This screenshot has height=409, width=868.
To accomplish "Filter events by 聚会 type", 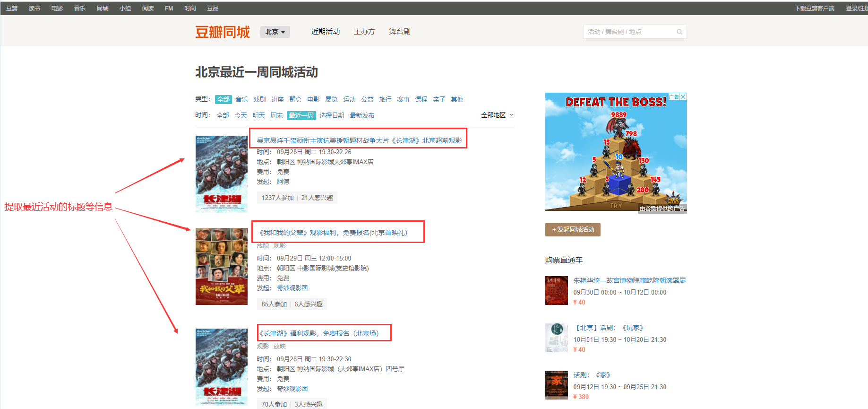I will pyautogui.click(x=296, y=99).
